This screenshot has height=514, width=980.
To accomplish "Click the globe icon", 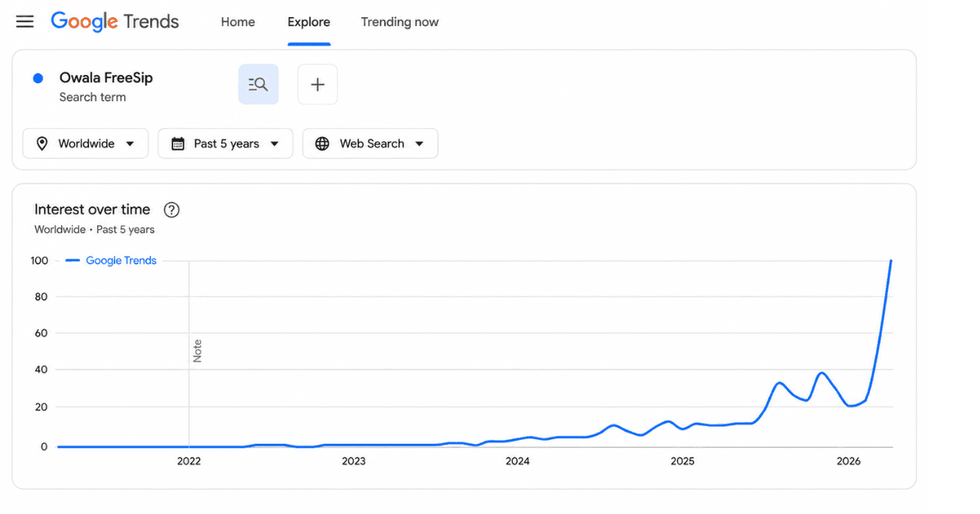I will tap(323, 144).
